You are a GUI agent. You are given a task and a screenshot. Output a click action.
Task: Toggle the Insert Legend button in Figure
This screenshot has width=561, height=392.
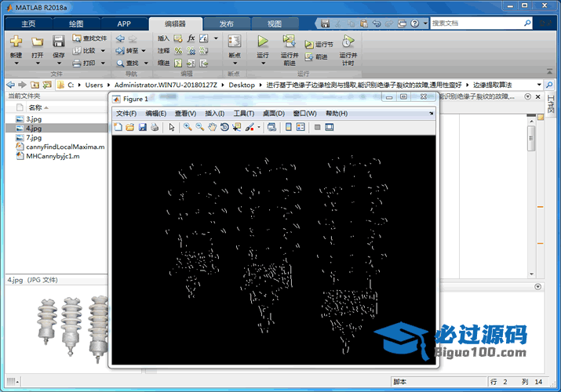(x=301, y=127)
